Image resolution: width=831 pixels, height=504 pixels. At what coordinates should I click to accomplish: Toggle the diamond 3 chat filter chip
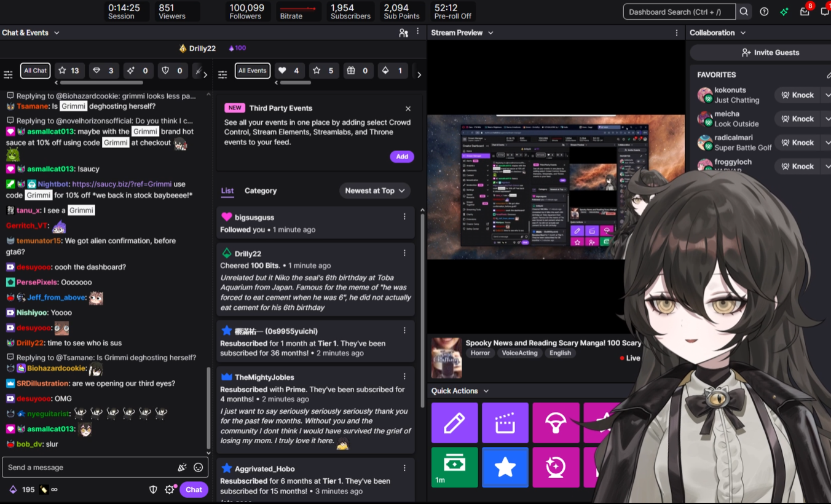point(104,71)
